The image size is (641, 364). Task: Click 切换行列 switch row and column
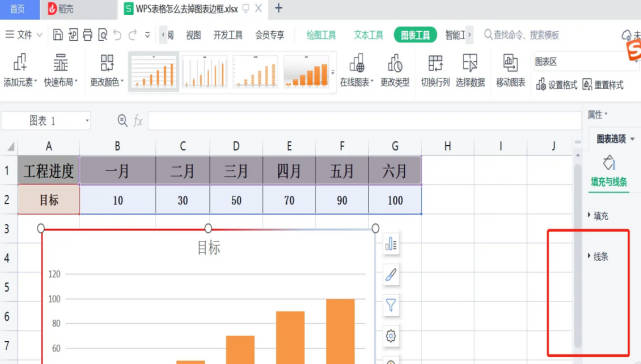coord(435,70)
